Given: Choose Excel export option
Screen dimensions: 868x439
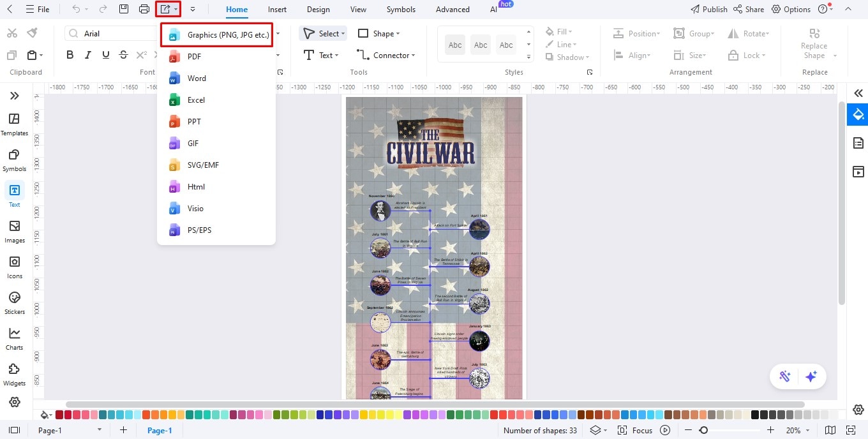Looking at the screenshot, I should 216,100.
